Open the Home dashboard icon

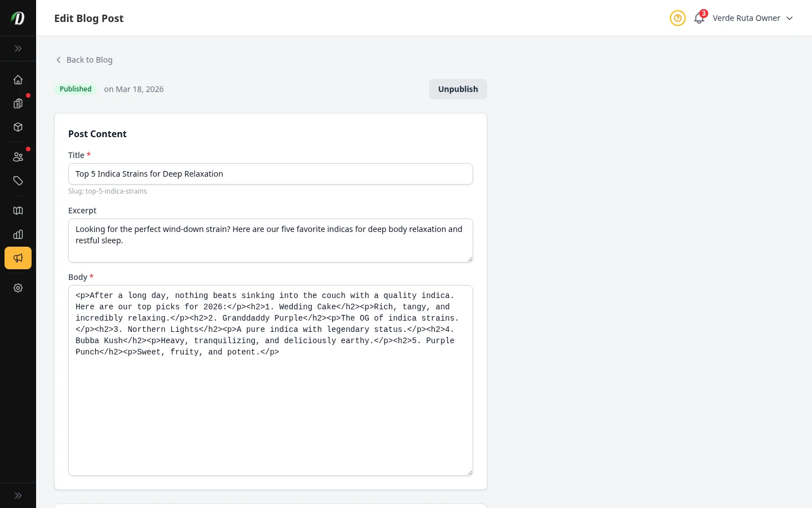[18, 80]
